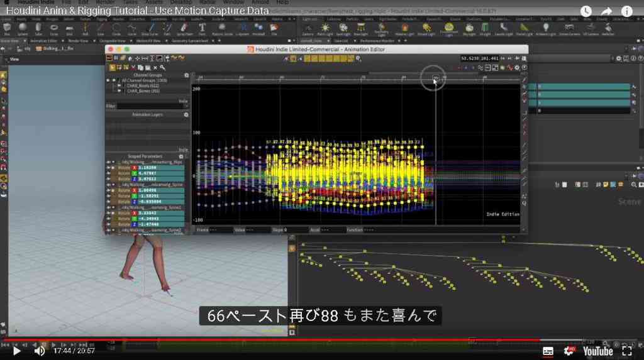Viewport: 644px width, 360px height.
Task: Expand the CHAR_Roots channel group
Action: (119, 86)
